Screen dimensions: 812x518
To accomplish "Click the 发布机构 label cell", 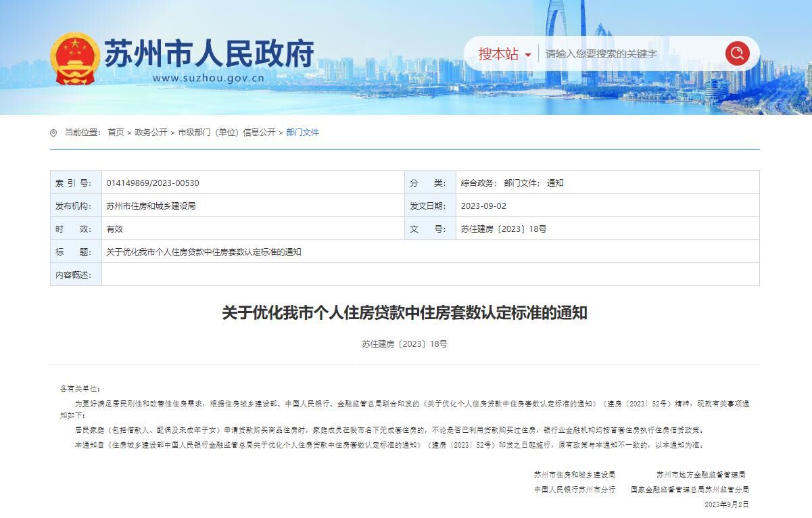I will 76,206.
